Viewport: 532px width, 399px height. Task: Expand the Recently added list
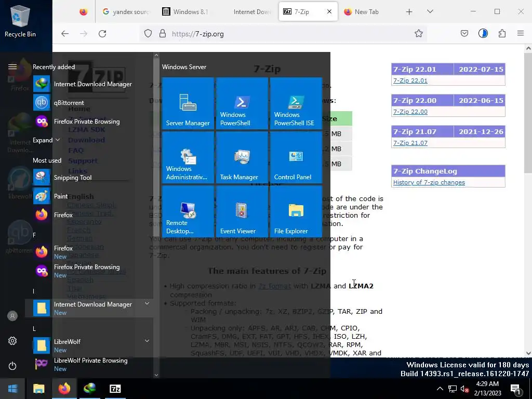click(x=46, y=140)
